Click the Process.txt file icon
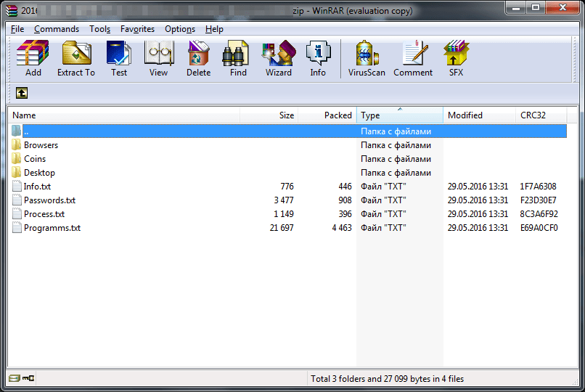The image size is (585, 392). coord(17,213)
